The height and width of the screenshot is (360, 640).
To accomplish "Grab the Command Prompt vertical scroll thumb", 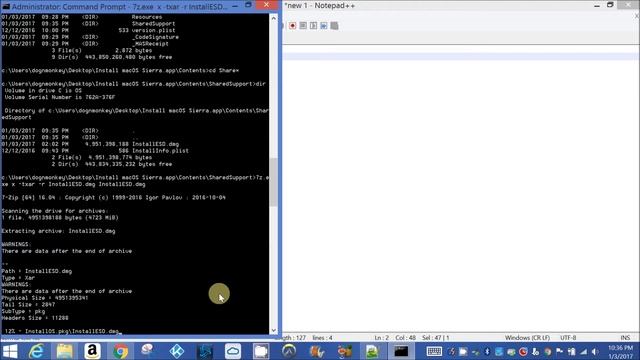I will (x=273, y=182).
